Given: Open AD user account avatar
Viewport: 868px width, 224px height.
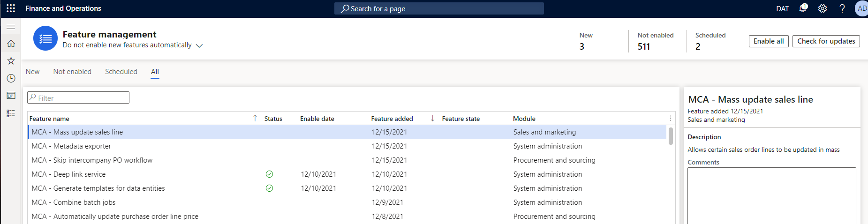Looking at the screenshot, I should pyautogui.click(x=862, y=8).
